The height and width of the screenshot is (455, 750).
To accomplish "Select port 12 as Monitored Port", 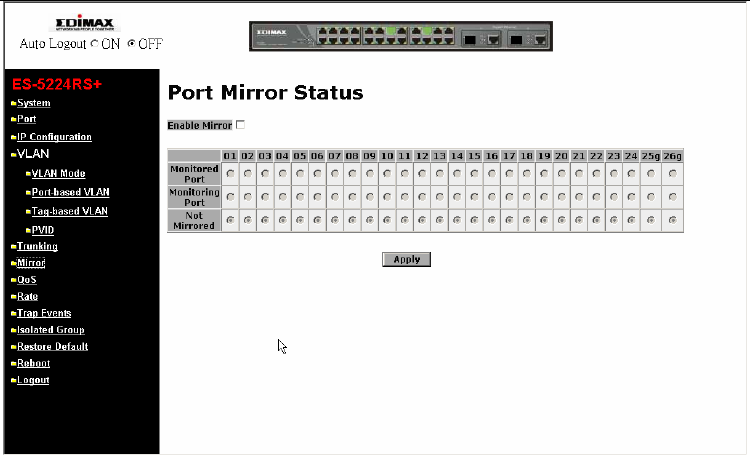I will [422, 174].
